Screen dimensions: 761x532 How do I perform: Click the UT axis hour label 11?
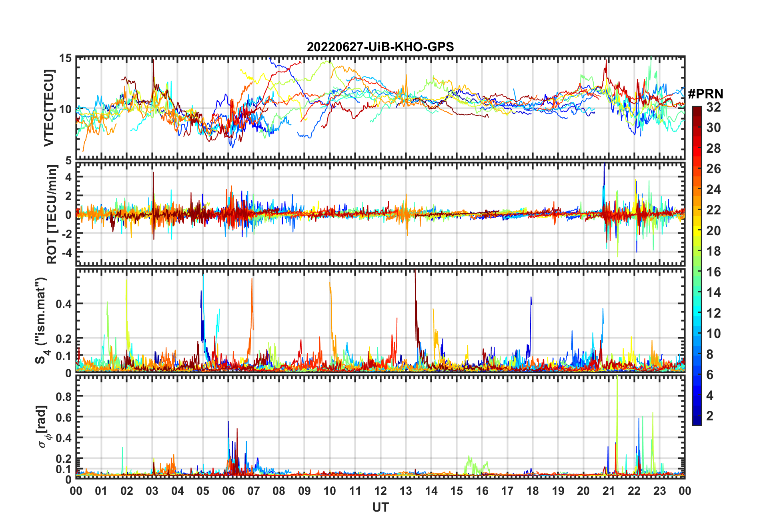point(355,491)
